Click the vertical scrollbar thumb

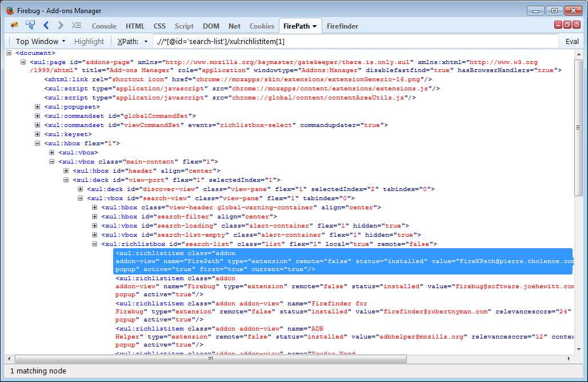click(578, 128)
